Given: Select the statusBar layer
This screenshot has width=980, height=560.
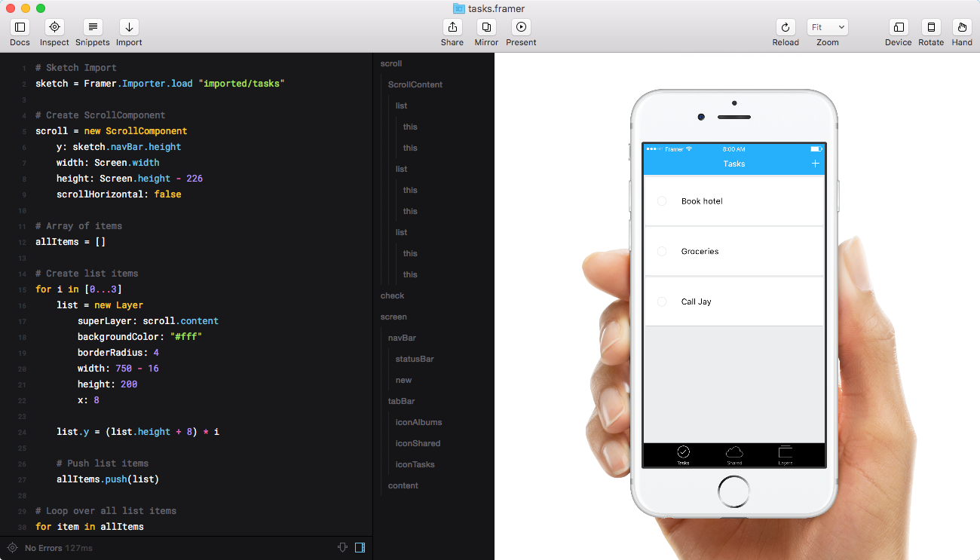Looking at the screenshot, I should click(x=415, y=359).
